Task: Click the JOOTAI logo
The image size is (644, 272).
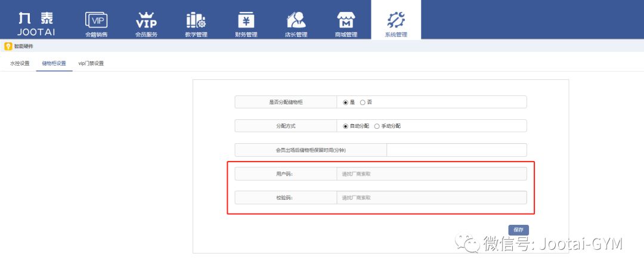Action: pos(36,23)
